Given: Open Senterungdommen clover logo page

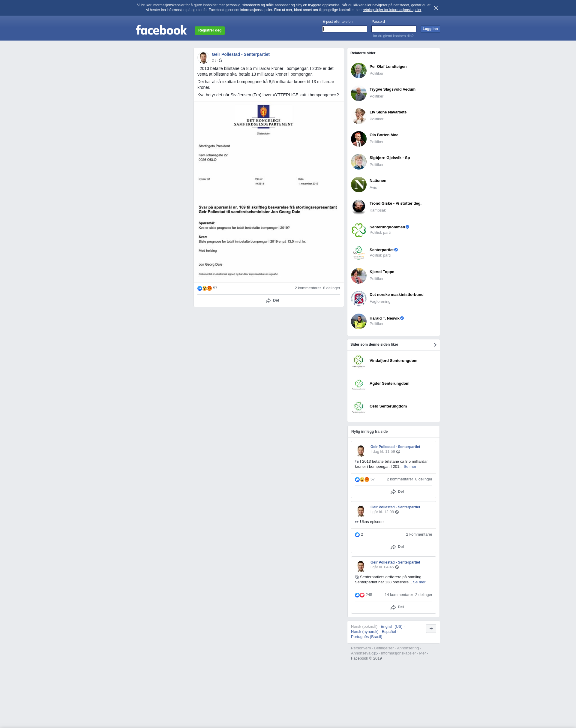Looking at the screenshot, I should click(358, 230).
